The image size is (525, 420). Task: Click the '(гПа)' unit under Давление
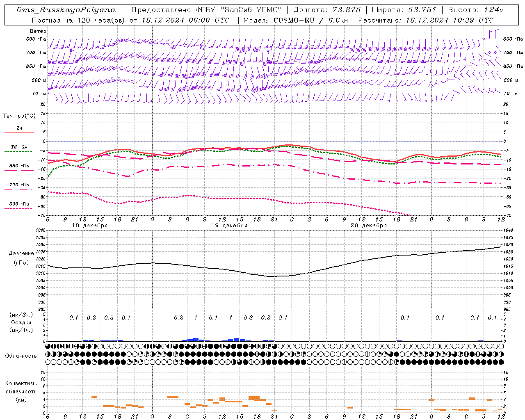pos(22,263)
